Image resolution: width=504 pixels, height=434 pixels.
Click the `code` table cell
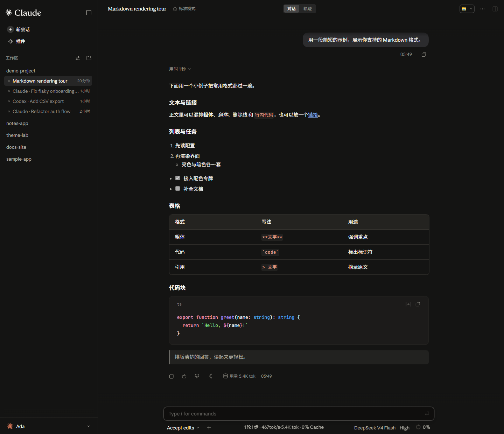tap(270, 252)
